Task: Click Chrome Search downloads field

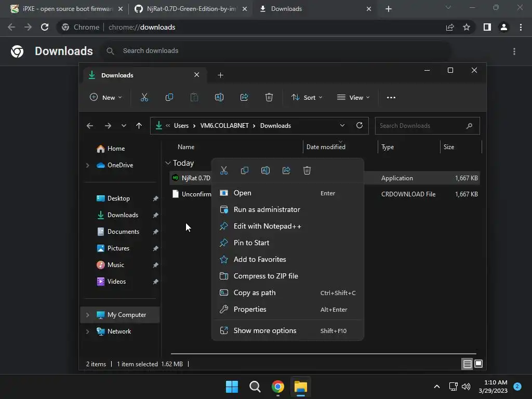Action: (x=276, y=51)
